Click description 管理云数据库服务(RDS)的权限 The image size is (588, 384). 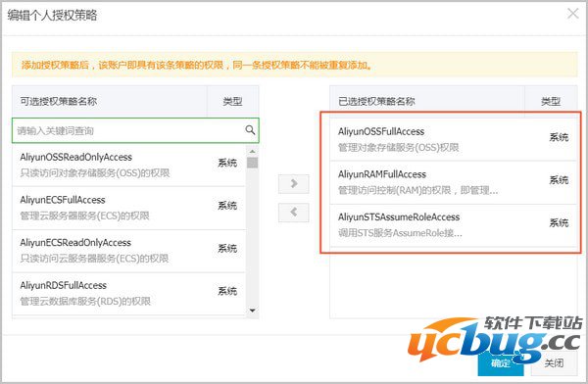pyautogui.click(x=85, y=302)
